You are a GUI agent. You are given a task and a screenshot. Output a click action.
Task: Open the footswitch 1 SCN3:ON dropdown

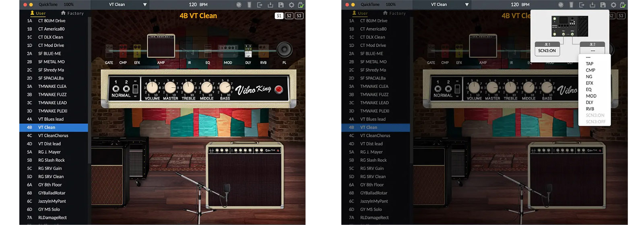[547, 50]
